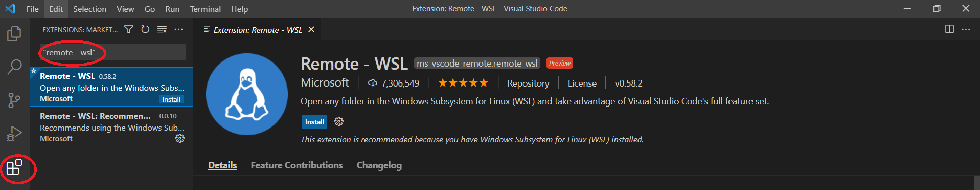Click the Preview badge
The image size is (980, 190).
point(560,63)
